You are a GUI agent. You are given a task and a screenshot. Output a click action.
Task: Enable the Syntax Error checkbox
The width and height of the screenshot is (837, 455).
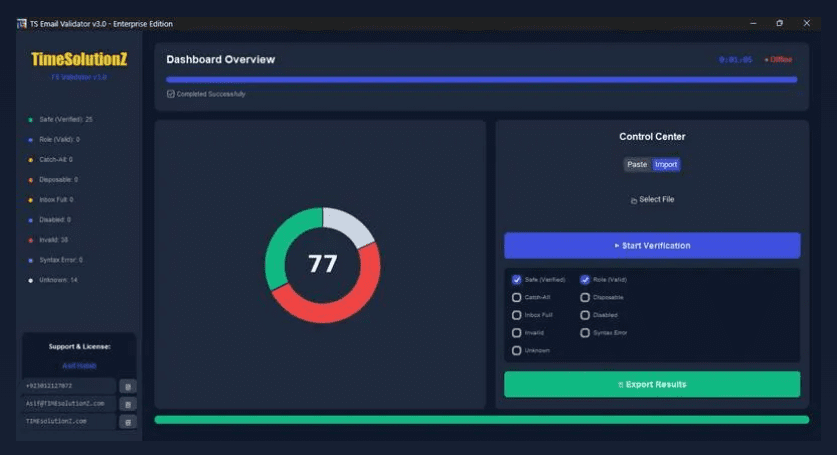pyautogui.click(x=585, y=333)
